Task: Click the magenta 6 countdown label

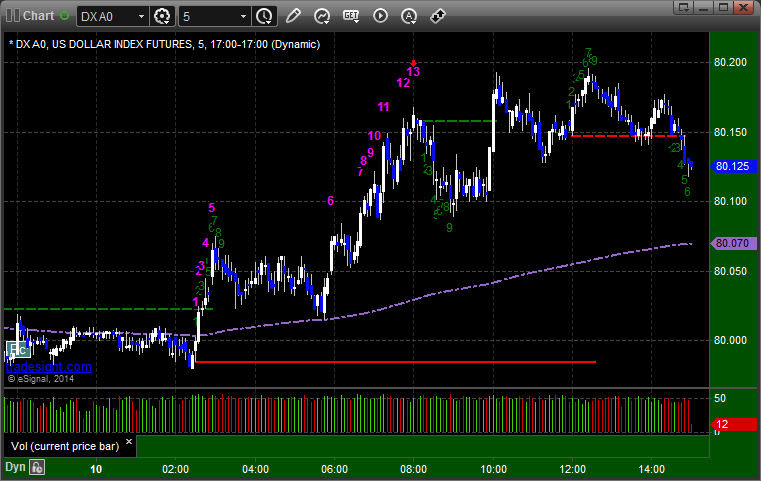Action: [x=331, y=200]
